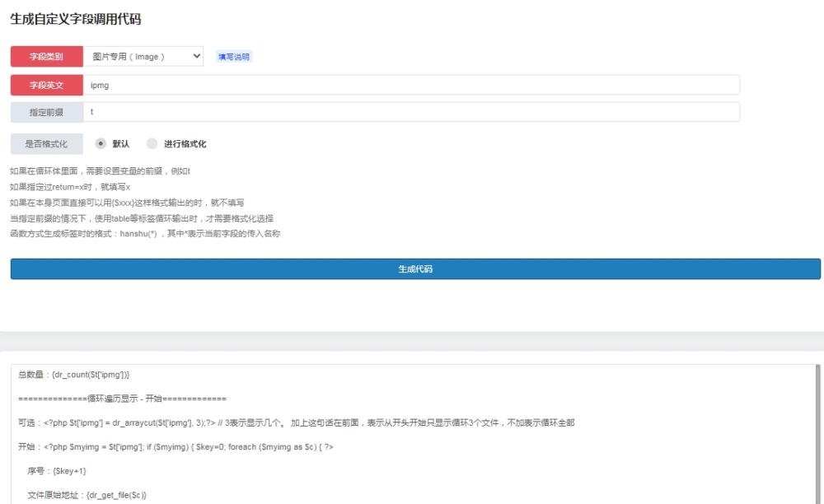Click the 填写说明 help link
This screenshot has width=824, height=504.
233,57
